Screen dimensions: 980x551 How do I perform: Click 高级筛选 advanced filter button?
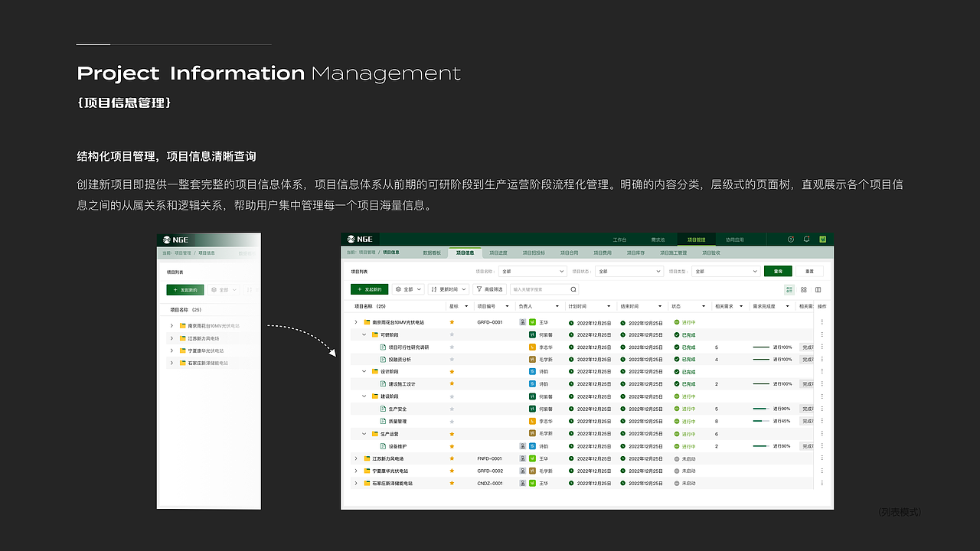(x=489, y=289)
